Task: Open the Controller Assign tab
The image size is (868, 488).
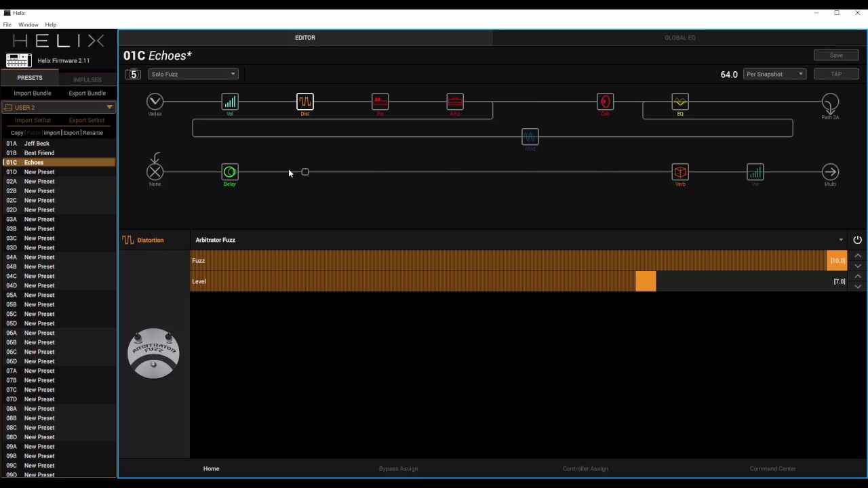Action: pos(586,468)
